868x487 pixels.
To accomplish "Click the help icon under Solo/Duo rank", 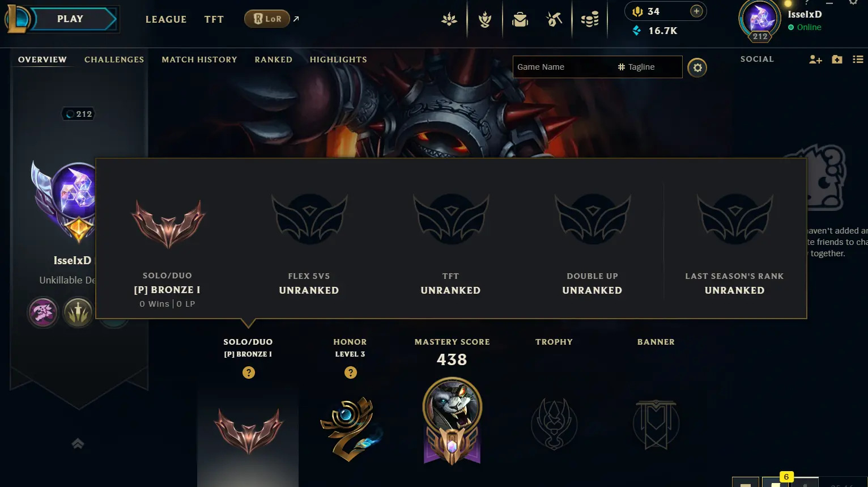I will 248,372.
